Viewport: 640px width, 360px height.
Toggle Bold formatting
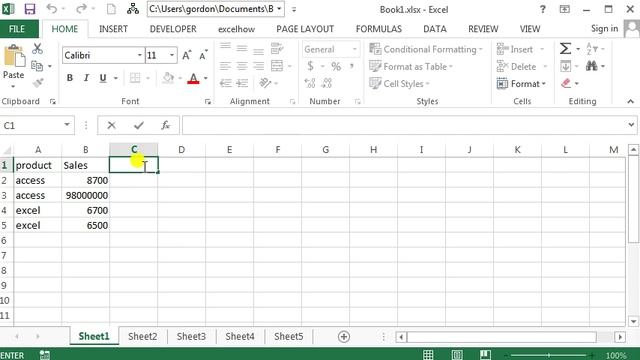click(x=70, y=78)
